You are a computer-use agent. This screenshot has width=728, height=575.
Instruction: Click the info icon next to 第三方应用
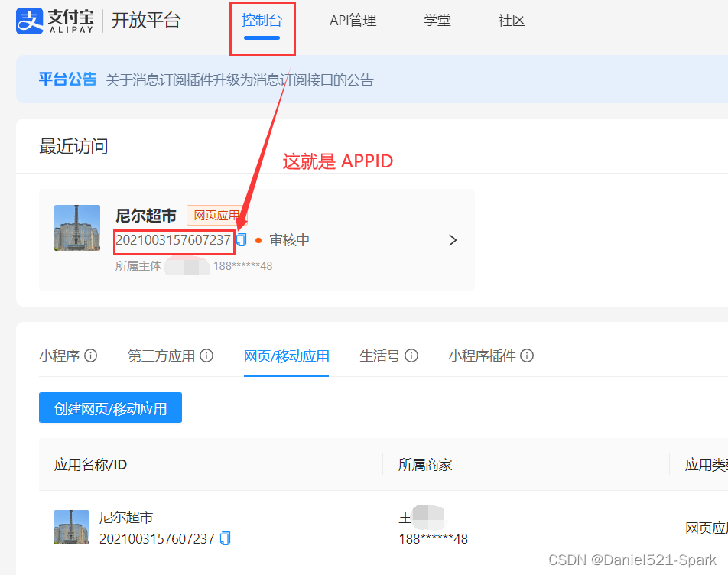pyautogui.click(x=206, y=356)
